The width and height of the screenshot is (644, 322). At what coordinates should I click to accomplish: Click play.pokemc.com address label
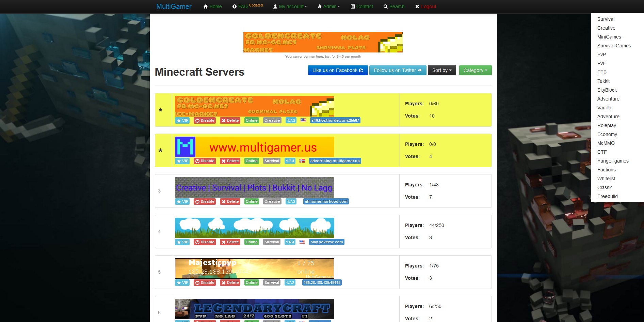[327, 242]
